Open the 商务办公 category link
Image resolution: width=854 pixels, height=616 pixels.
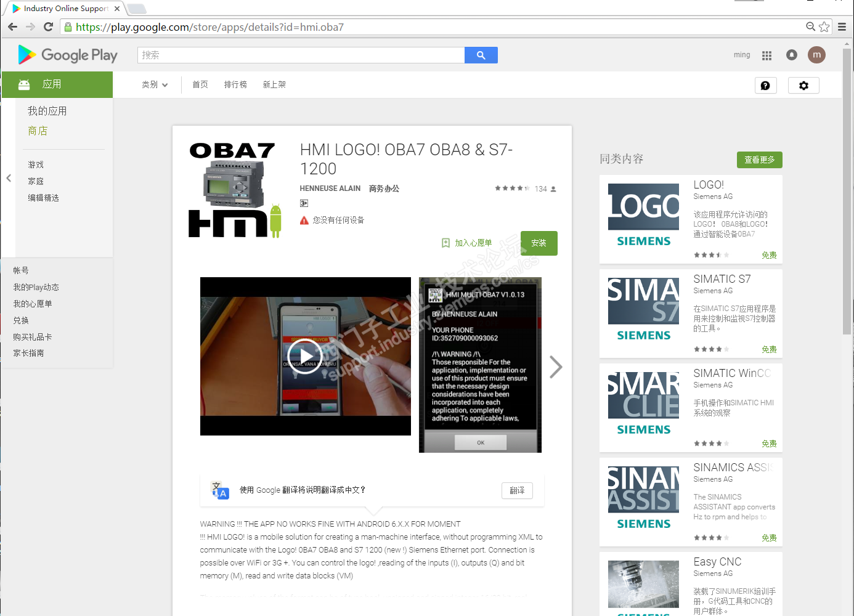384,188
